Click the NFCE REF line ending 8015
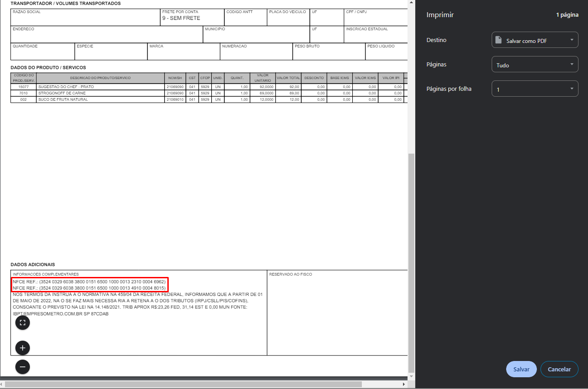 point(89,288)
